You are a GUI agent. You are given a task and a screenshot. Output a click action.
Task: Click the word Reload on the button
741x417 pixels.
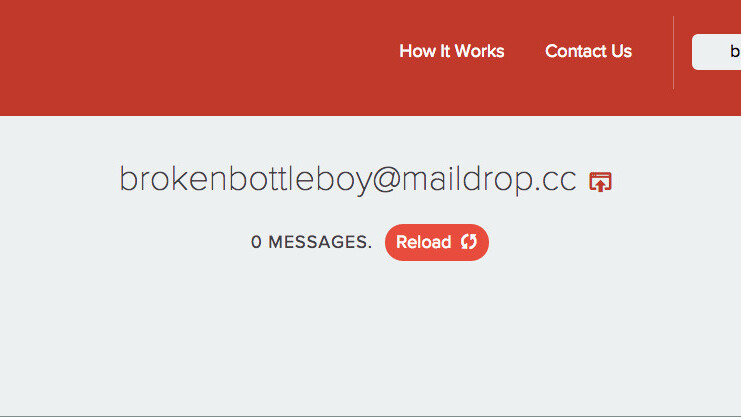(x=423, y=242)
